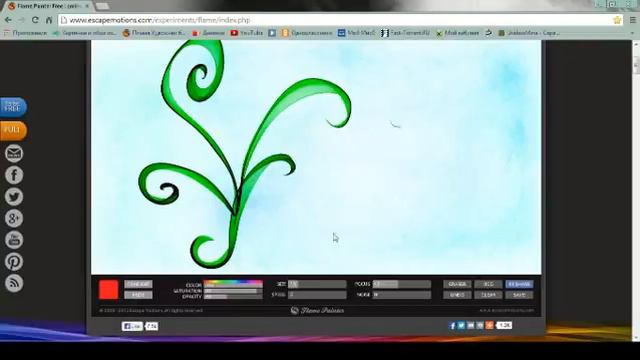Open a new browser tab
640x360 pixels.
tap(102, 6)
